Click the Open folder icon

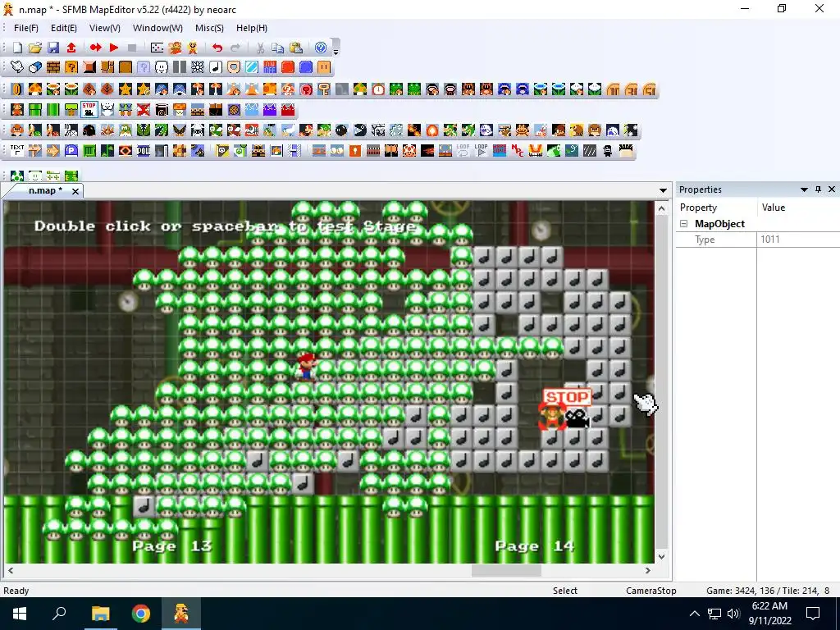tap(35, 48)
